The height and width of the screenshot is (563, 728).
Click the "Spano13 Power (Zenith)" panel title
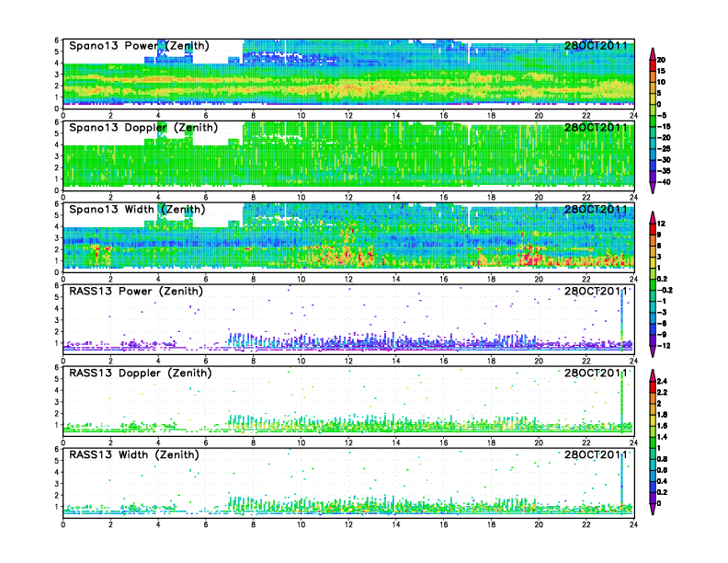click(x=139, y=45)
